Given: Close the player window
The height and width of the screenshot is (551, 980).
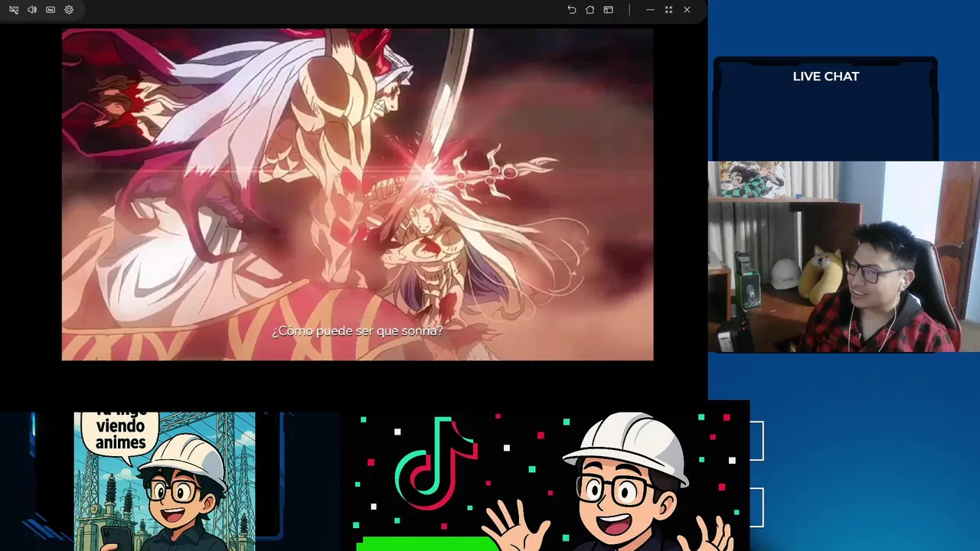Looking at the screenshot, I should (687, 10).
